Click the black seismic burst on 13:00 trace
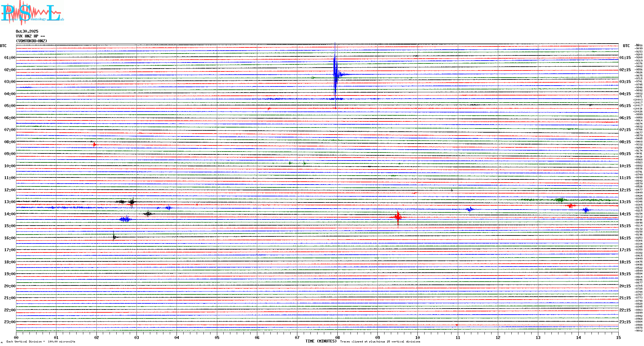Screen dimensions: 644x346 (132, 202)
